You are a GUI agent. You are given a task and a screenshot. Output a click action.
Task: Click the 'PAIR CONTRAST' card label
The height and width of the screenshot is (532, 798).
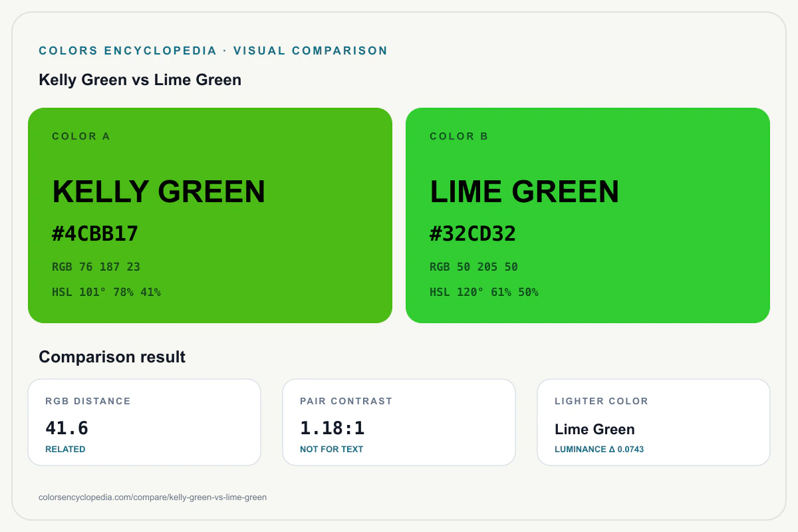pyautogui.click(x=346, y=401)
